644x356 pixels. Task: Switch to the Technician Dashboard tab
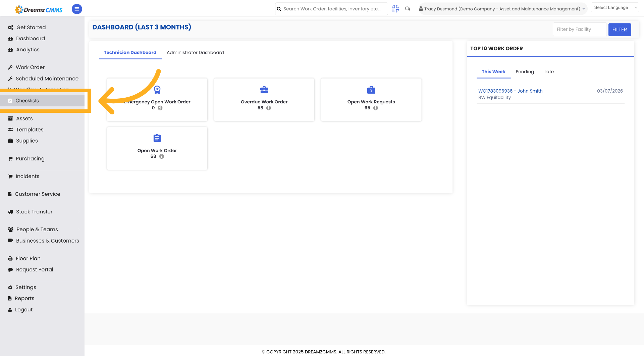pyautogui.click(x=130, y=52)
